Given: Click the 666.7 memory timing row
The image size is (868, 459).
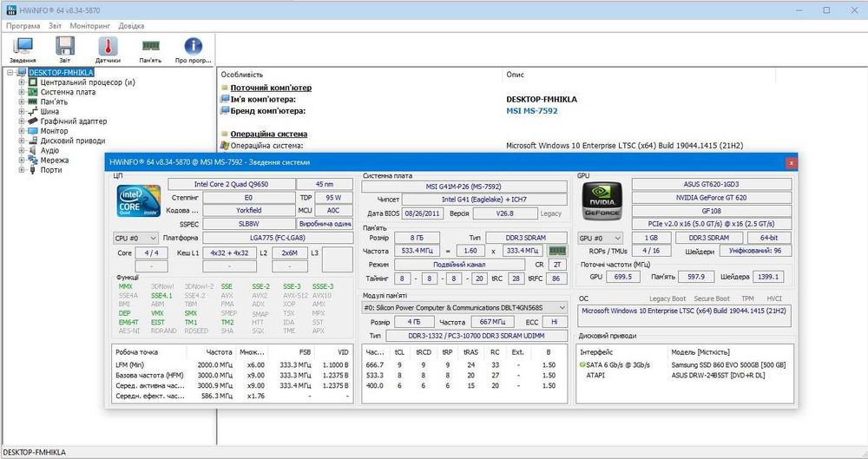Looking at the screenshot, I should pos(464,365).
